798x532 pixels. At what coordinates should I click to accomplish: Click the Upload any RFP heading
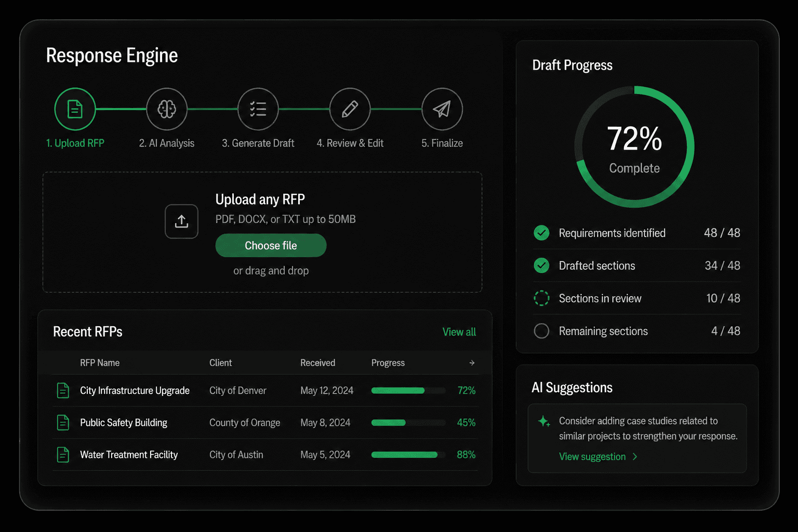coord(260,199)
